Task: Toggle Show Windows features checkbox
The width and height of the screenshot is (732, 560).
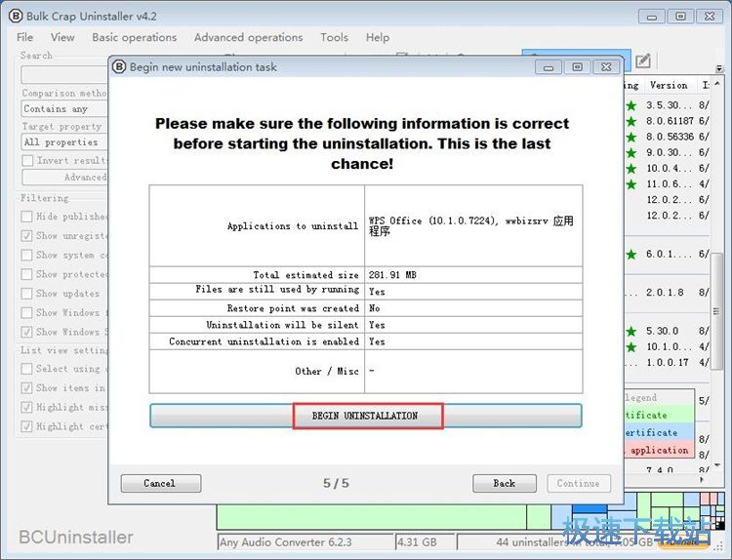Action: (x=26, y=312)
